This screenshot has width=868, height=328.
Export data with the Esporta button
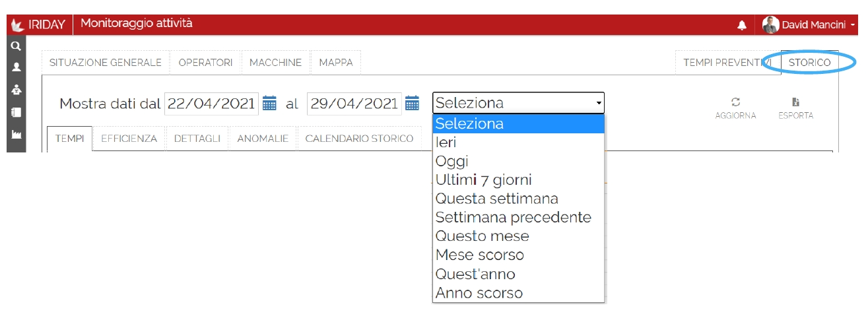(795, 108)
